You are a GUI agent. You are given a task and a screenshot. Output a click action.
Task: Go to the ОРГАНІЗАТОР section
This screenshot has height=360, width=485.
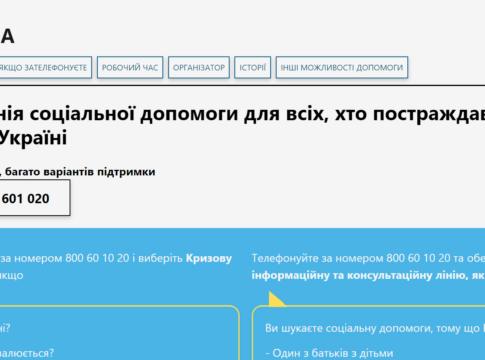click(199, 67)
